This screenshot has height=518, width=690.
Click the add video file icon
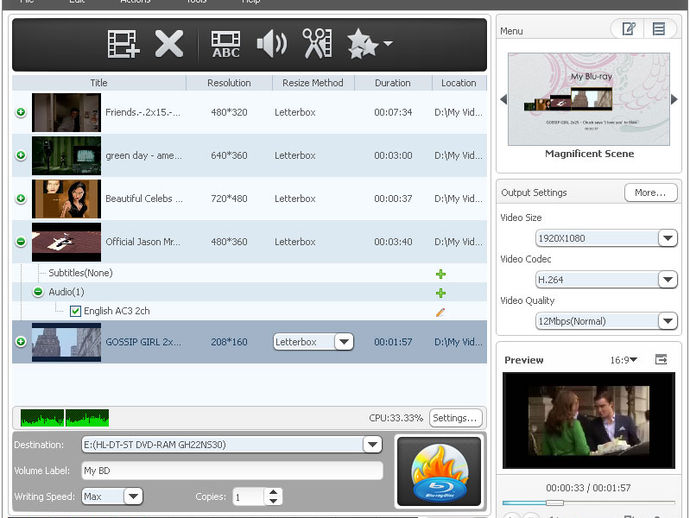click(124, 44)
